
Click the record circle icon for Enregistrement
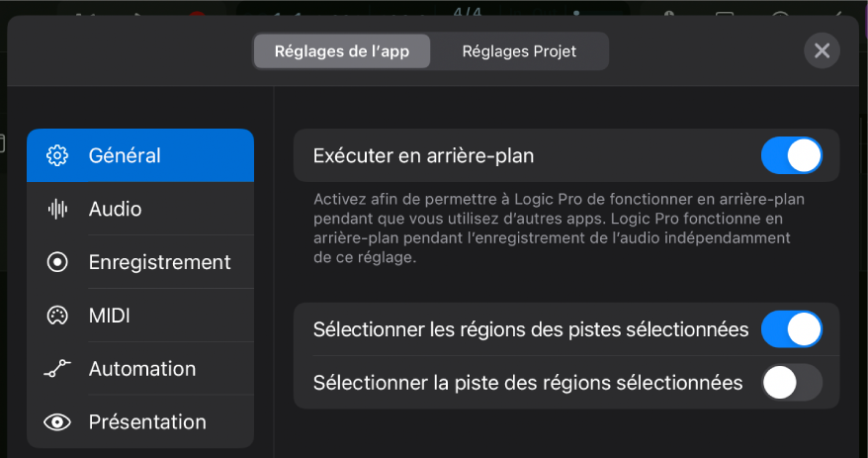(57, 262)
